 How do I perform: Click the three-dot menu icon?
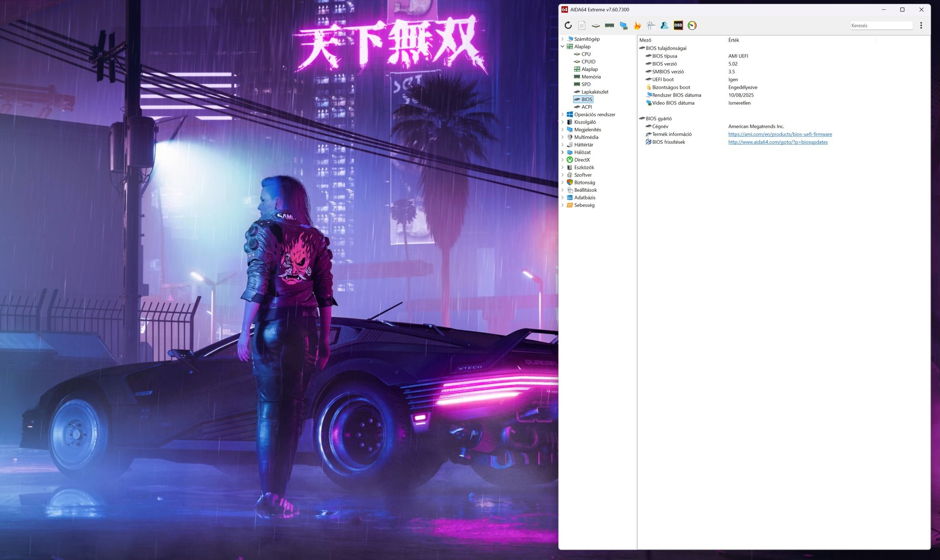coord(921,26)
